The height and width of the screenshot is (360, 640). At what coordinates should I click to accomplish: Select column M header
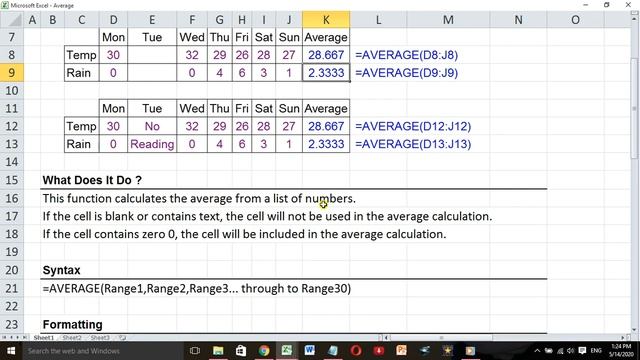pos(448,20)
